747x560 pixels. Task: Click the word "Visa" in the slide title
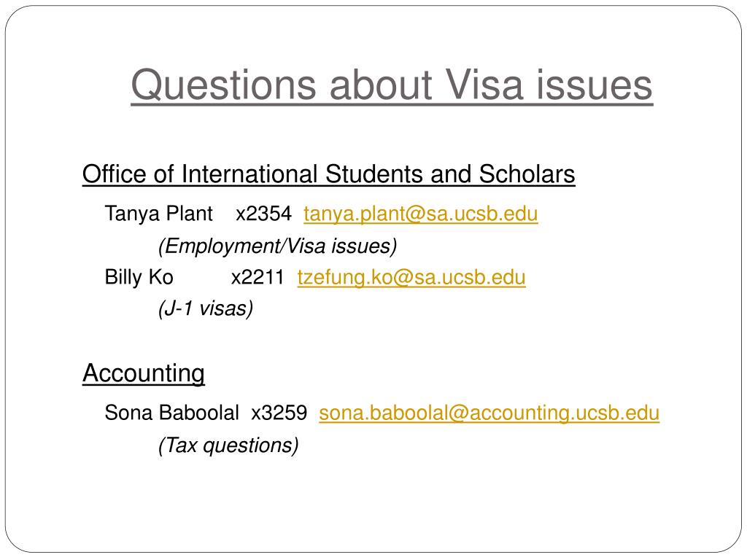[484, 85]
